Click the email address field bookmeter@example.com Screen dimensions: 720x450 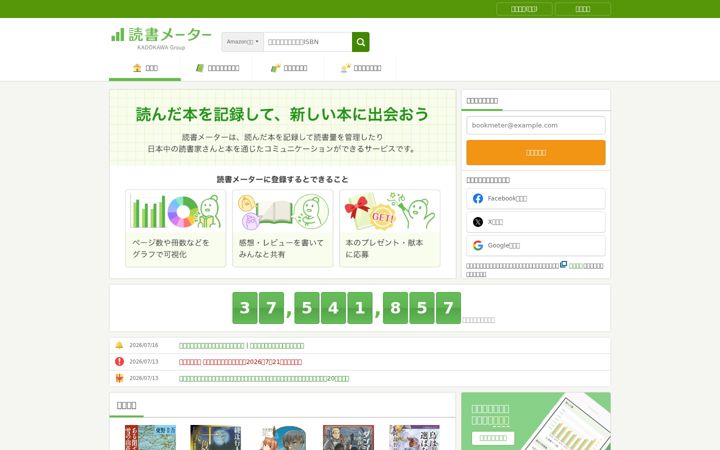coord(536,125)
